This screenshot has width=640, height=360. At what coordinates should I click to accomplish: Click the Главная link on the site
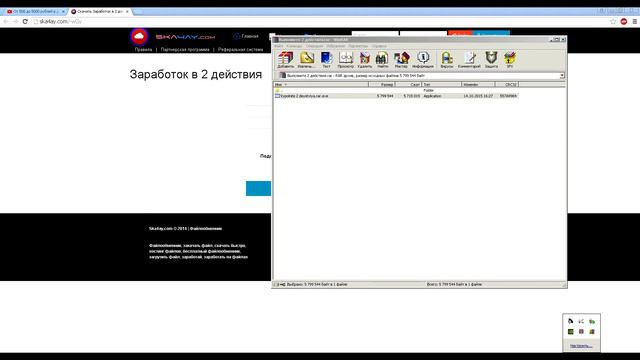[246, 36]
